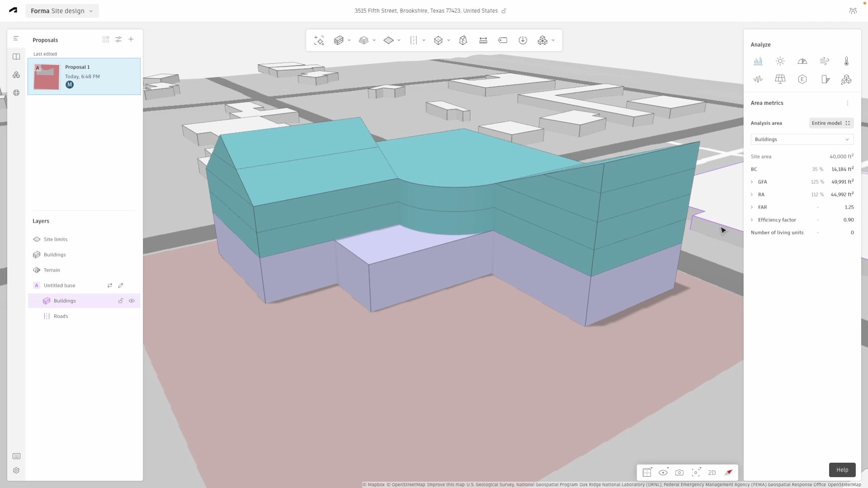Select Site limits layer
868x488 pixels.
click(x=56, y=239)
